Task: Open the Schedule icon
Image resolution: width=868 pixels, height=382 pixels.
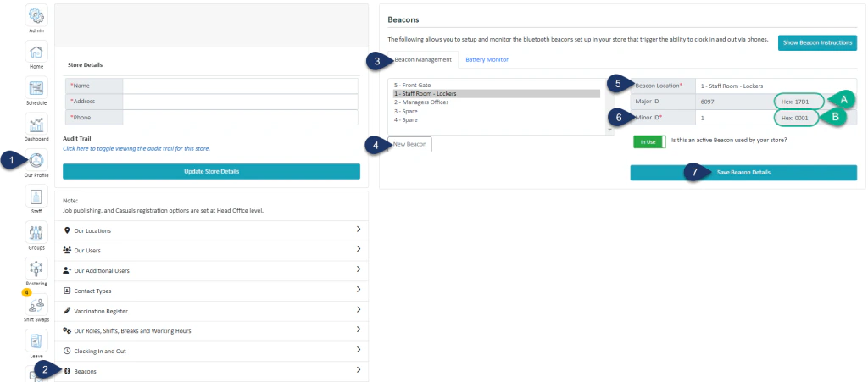Action: tap(36, 88)
